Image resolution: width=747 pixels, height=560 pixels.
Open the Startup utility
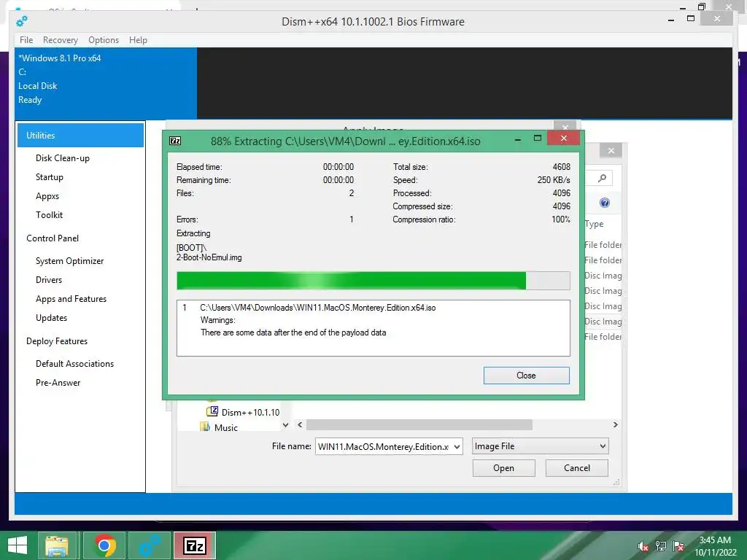(50, 177)
